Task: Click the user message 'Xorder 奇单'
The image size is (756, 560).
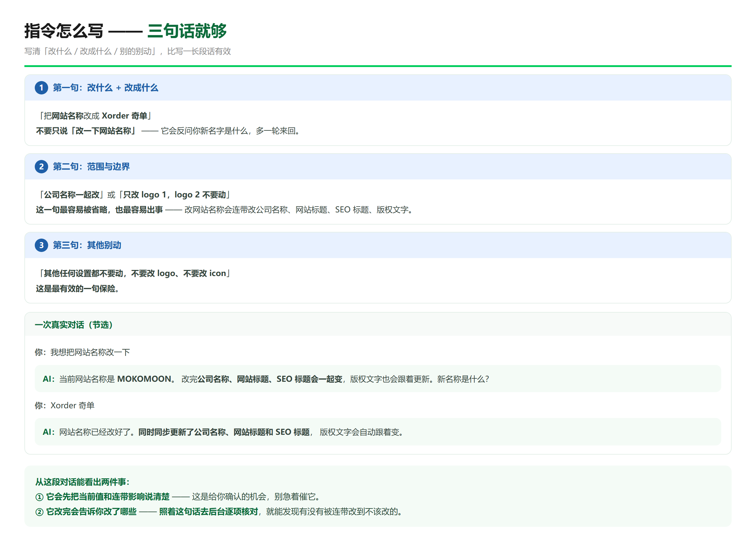Action: [73, 406]
